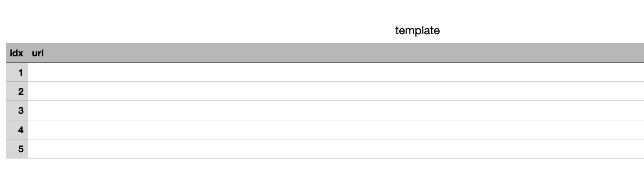Select the idx cell numbered 2
The width and height of the screenshot is (644, 195).
pos(17,91)
